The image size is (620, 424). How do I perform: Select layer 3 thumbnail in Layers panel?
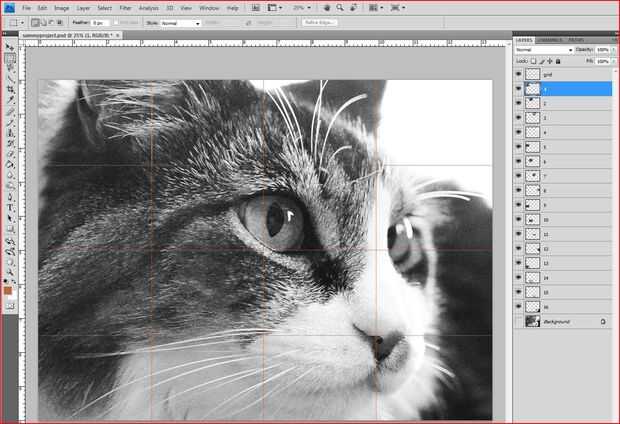pos(532,118)
